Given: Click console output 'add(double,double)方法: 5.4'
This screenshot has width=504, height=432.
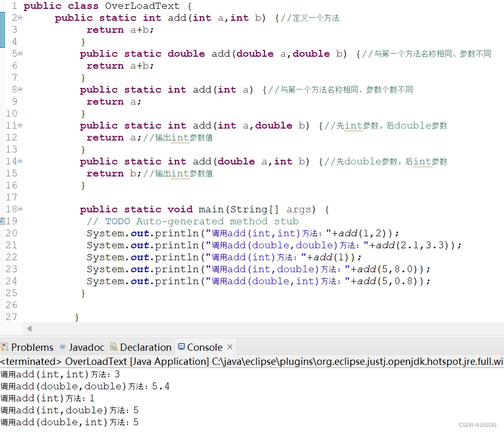Looking at the screenshot, I should tap(85, 386).
